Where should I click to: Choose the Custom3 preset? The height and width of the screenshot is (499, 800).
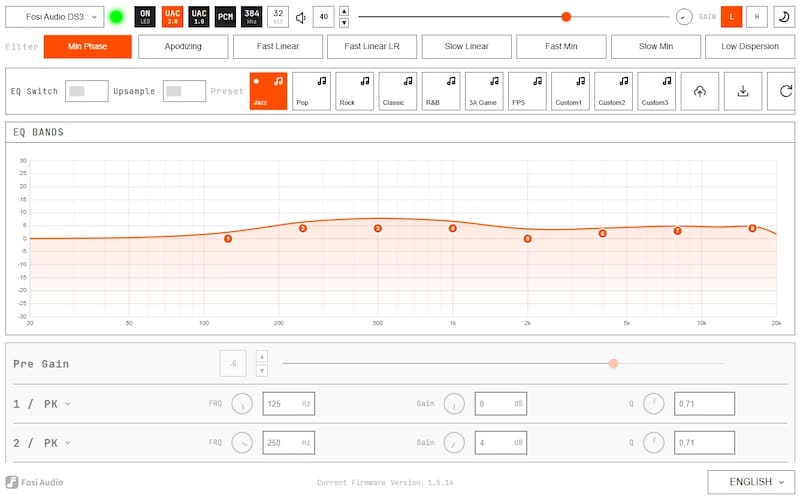[x=656, y=91]
